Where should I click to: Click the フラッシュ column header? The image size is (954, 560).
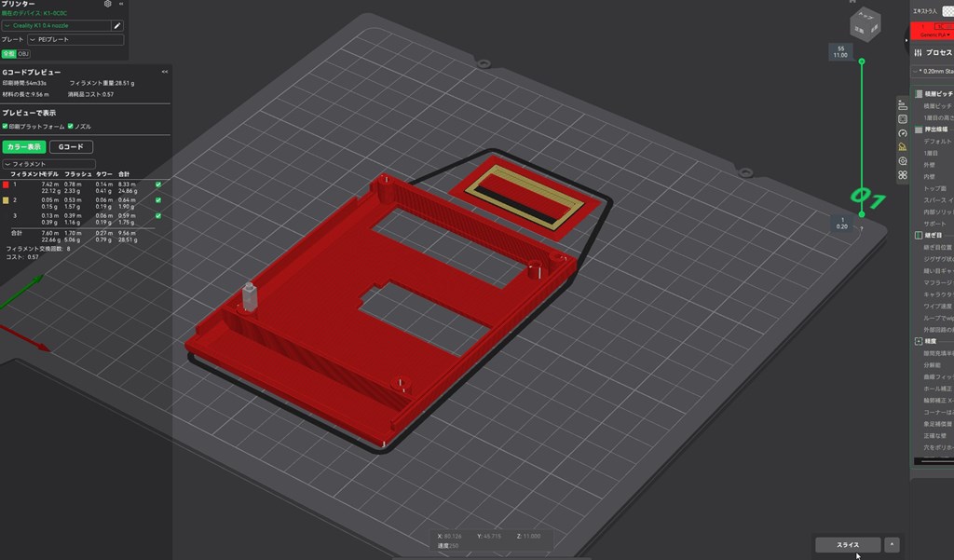coord(78,174)
